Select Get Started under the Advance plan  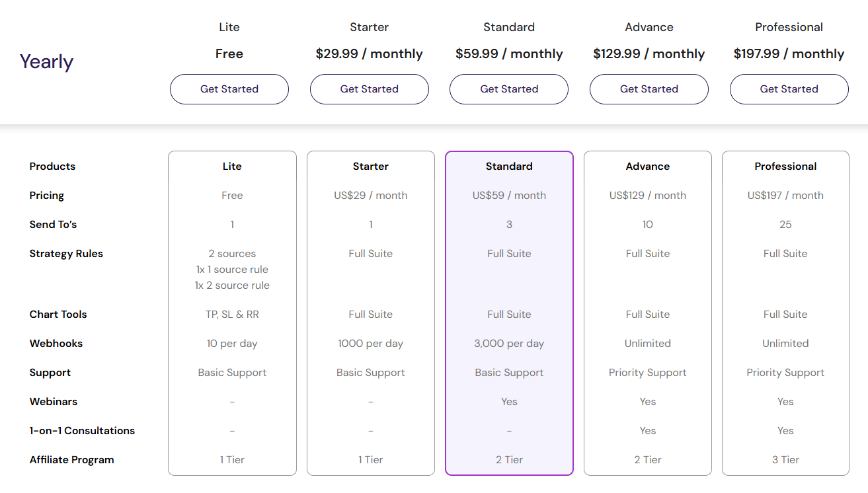[649, 89]
